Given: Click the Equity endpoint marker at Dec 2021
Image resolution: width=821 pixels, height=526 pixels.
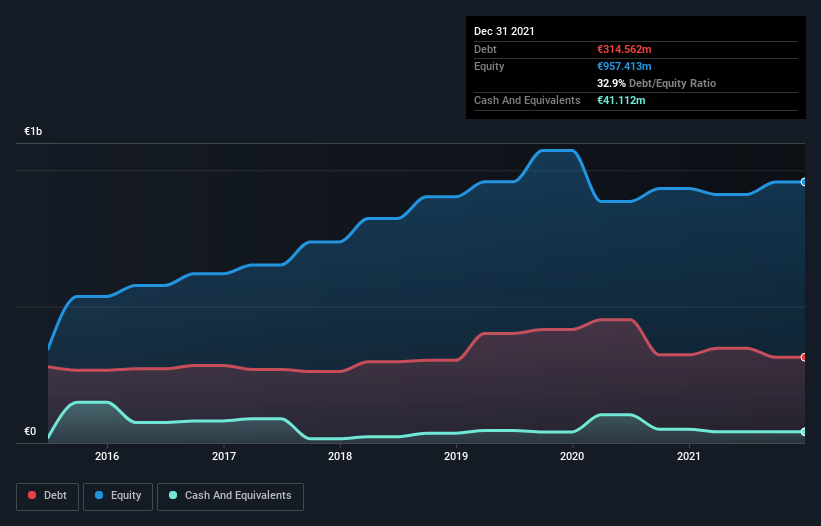Looking at the screenshot, I should pos(804,182).
